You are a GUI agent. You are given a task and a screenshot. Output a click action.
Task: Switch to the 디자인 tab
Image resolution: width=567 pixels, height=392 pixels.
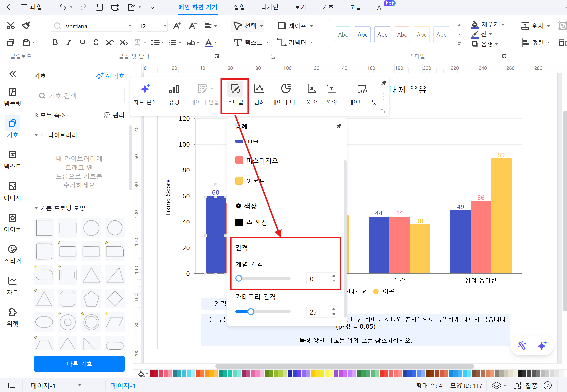click(x=270, y=7)
